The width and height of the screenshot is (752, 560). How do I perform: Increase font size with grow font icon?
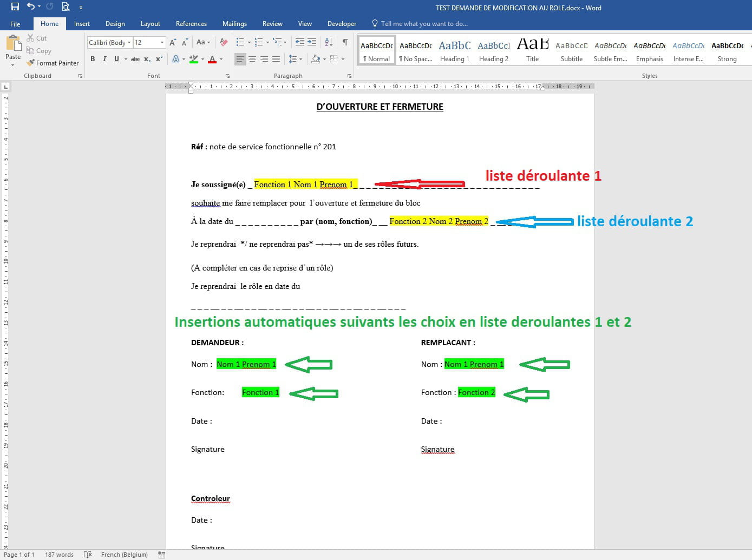173,42
